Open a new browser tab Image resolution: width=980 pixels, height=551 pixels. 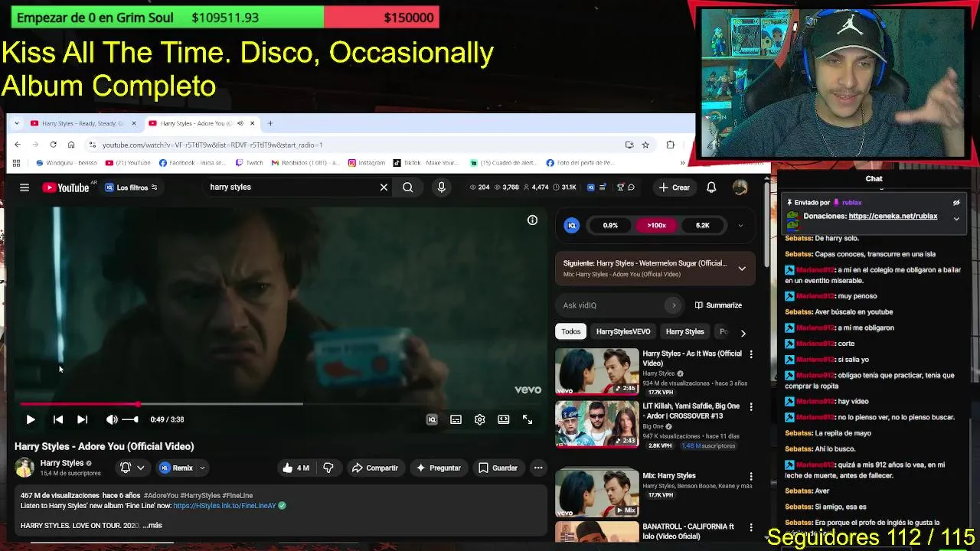[269, 123]
